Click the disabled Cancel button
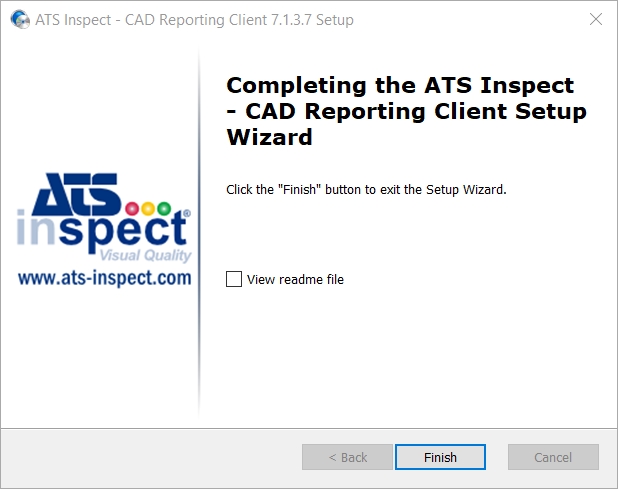 (x=553, y=457)
